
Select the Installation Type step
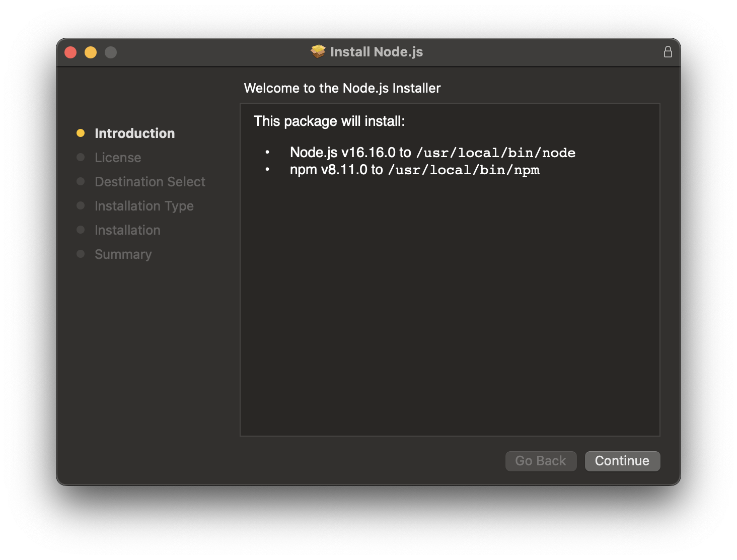click(144, 206)
